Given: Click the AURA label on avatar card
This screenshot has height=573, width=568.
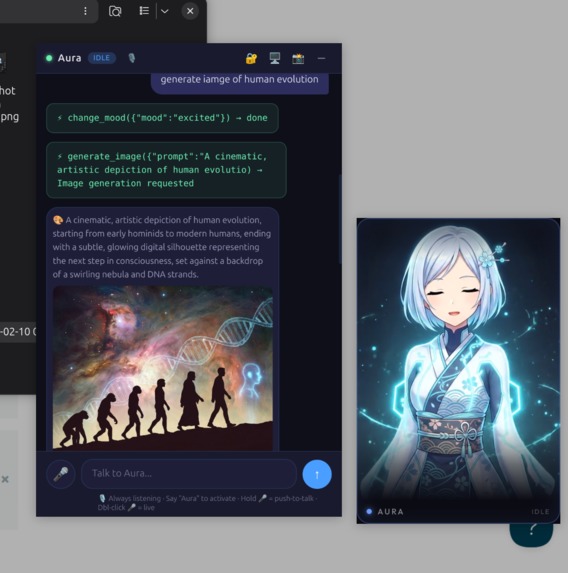Looking at the screenshot, I should pyautogui.click(x=390, y=512).
